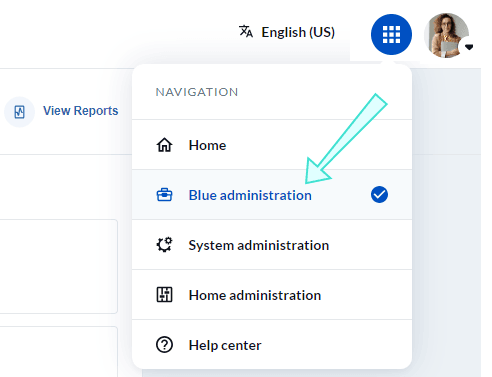Click the Home administration sliders icon
This screenshot has width=492, height=377.
point(164,295)
